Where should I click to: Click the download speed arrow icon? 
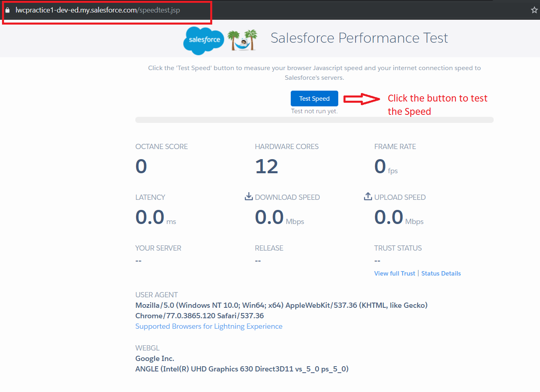pyautogui.click(x=249, y=196)
